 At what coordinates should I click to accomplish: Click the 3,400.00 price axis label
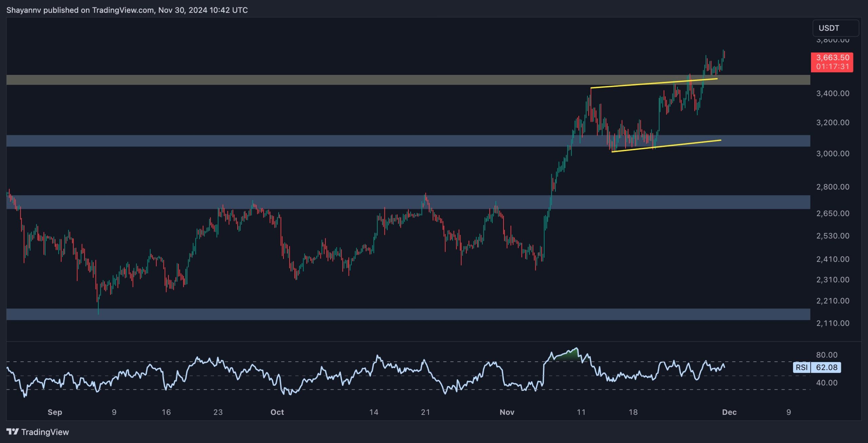click(x=832, y=93)
